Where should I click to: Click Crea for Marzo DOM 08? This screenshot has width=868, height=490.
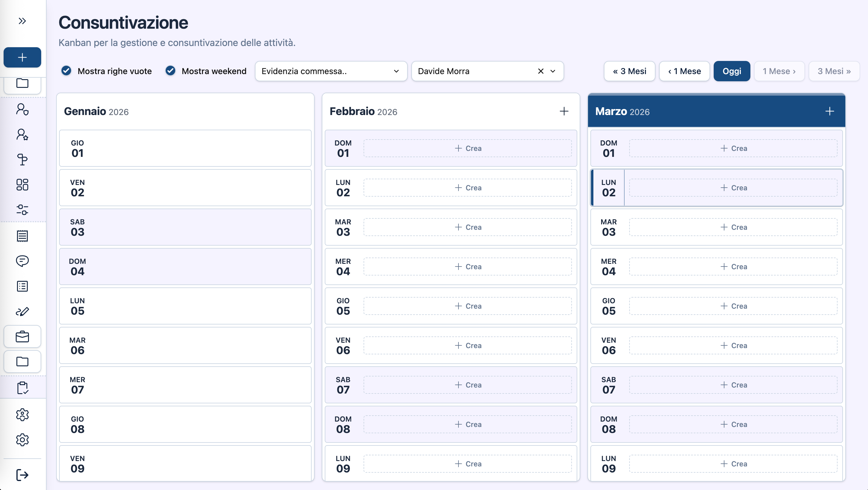(733, 425)
